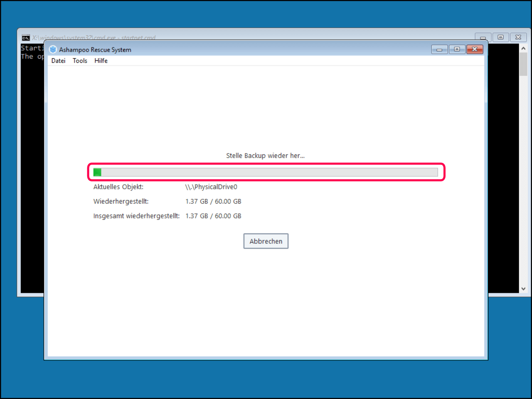Click the Insgesamt wiederhergestellt 1.37 GB value
Viewport: 532px width, 399px height.
(x=213, y=216)
